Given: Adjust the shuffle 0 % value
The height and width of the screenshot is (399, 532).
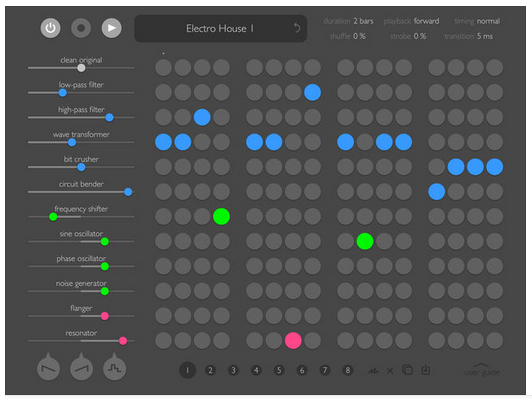Looking at the screenshot, I should tap(359, 36).
